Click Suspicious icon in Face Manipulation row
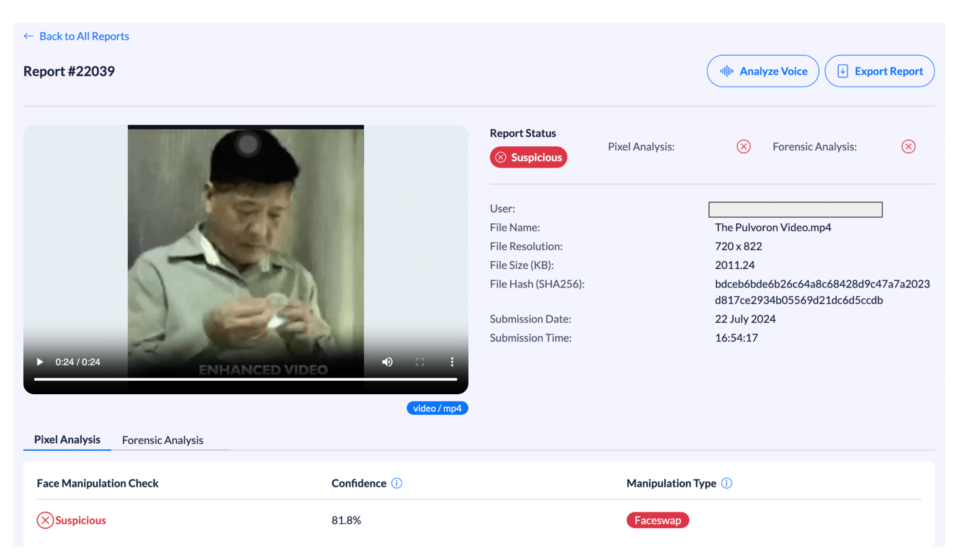The width and height of the screenshot is (965, 560). (45, 520)
